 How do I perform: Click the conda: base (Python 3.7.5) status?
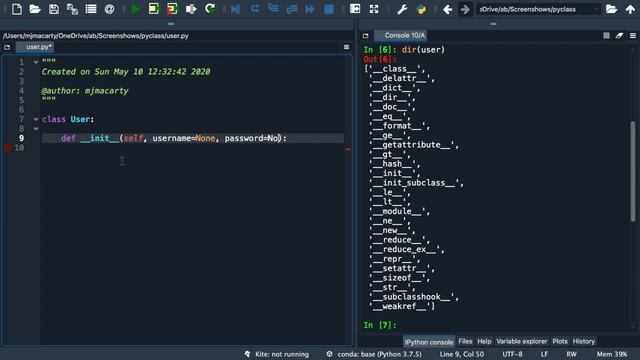pos(374,354)
